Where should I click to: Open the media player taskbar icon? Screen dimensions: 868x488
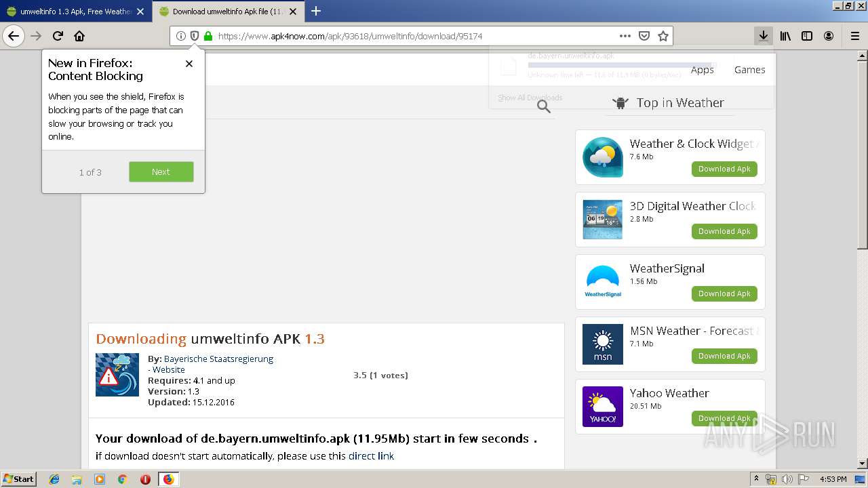pos(100,479)
